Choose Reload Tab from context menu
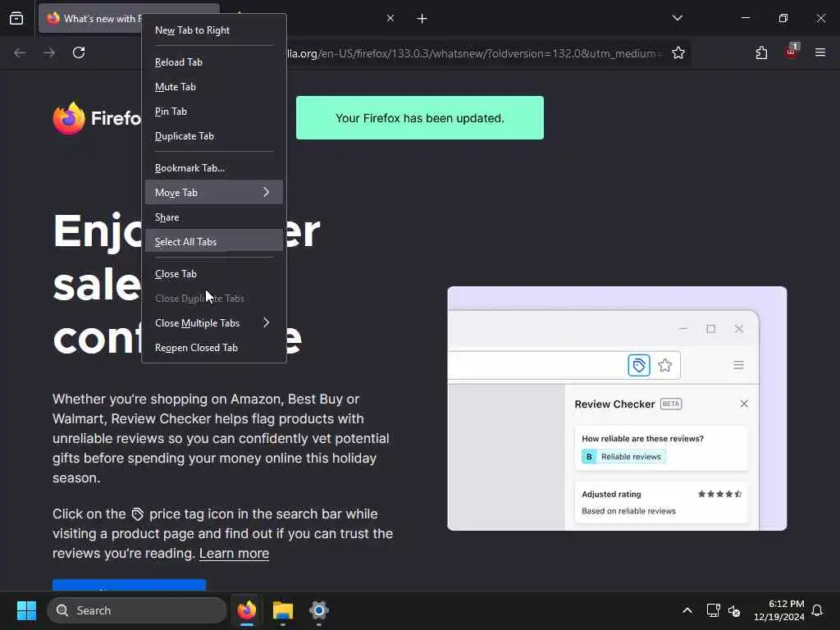 (x=214, y=62)
